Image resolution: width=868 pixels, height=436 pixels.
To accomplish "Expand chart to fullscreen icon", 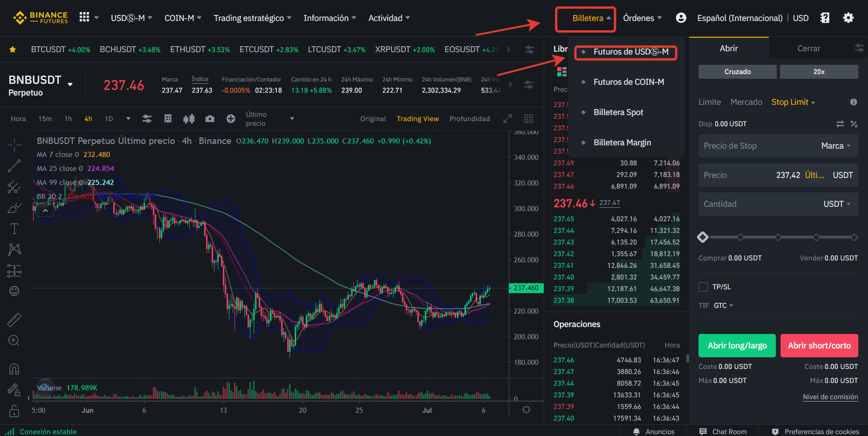I will tap(508, 119).
